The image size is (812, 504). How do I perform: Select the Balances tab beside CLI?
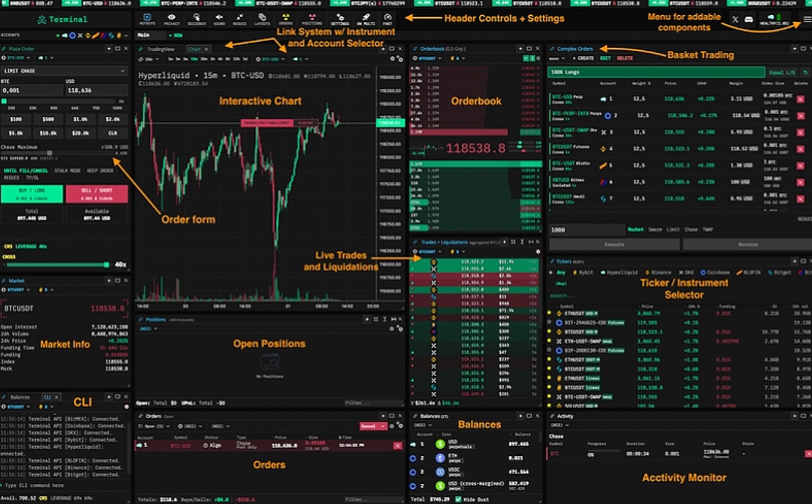pyautogui.click(x=20, y=397)
